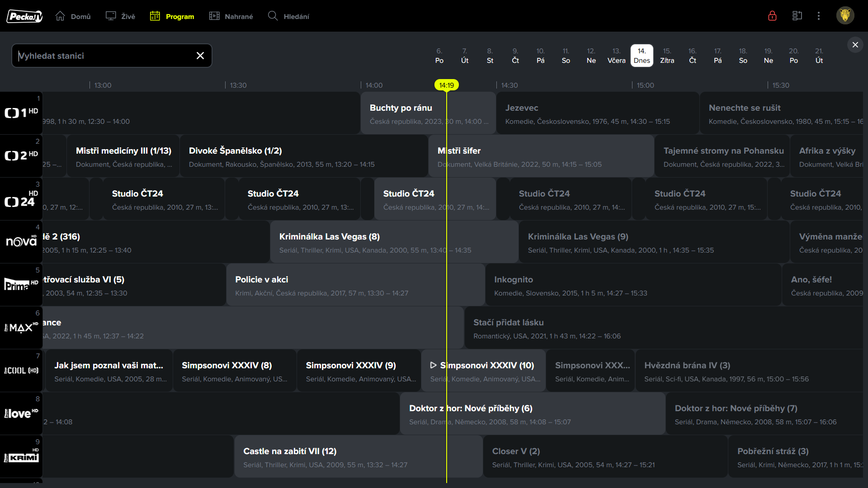Open Mistři medicíny III (1/13)

tap(123, 156)
